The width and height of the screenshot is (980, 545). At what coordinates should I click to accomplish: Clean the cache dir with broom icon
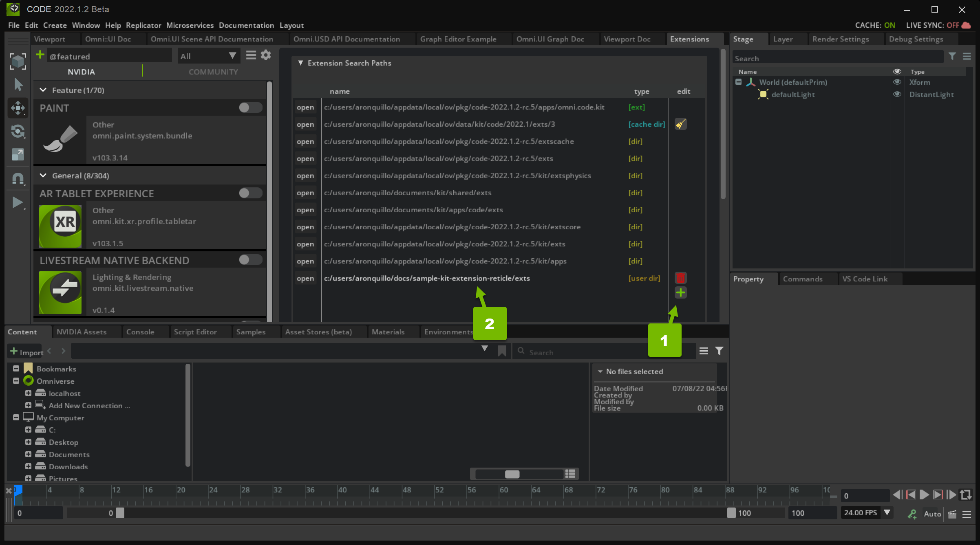pyautogui.click(x=680, y=124)
